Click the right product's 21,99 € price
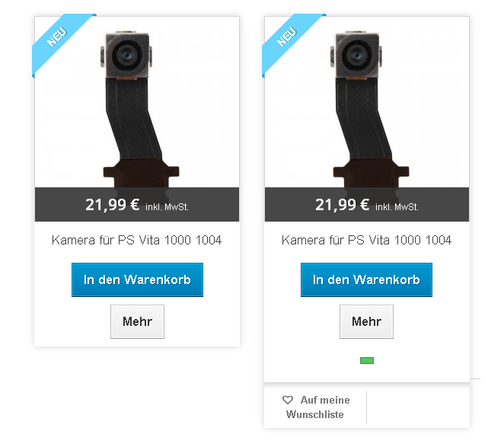Image resolution: width=504 pixels, height=447 pixels. click(342, 205)
